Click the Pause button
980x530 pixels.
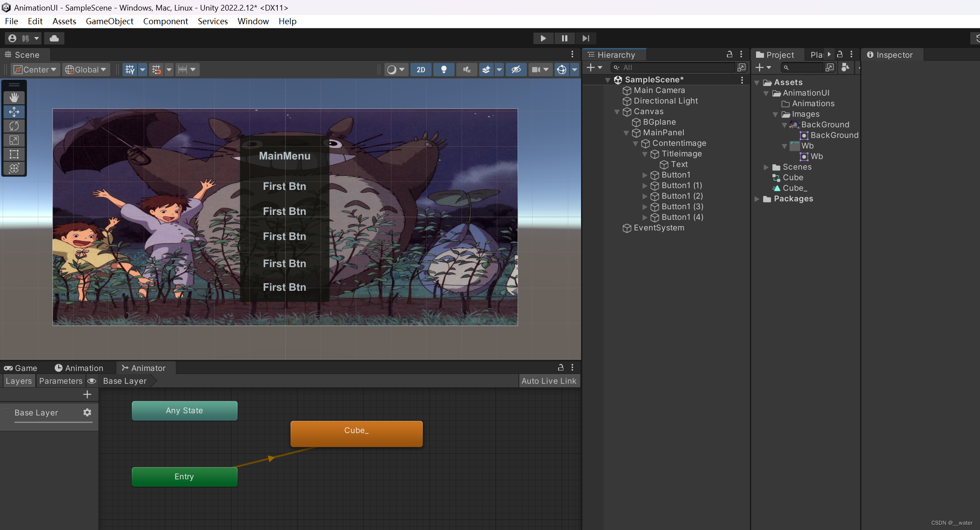(564, 38)
